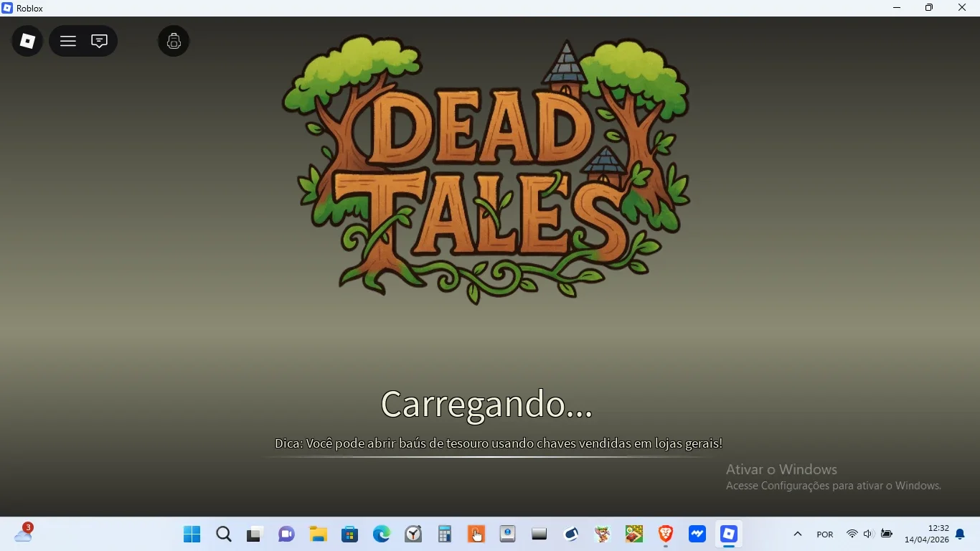980x551 pixels.
Task: Open Task View on the taskbar
Action: pyautogui.click(x=255, y=534)
